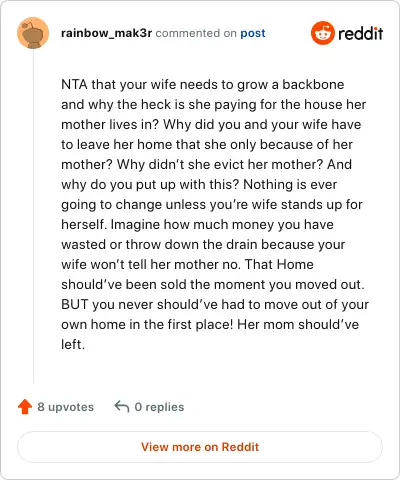The height and width of the screenshot is (480, 400).
Task: Click the "commented on" text
Action: [196, 33]
